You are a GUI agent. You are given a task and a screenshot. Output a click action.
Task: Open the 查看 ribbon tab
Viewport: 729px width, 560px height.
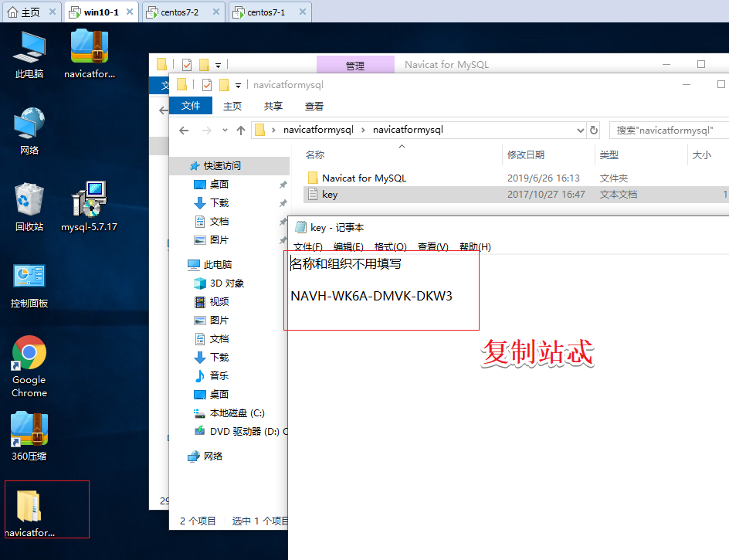click(314, 106)
